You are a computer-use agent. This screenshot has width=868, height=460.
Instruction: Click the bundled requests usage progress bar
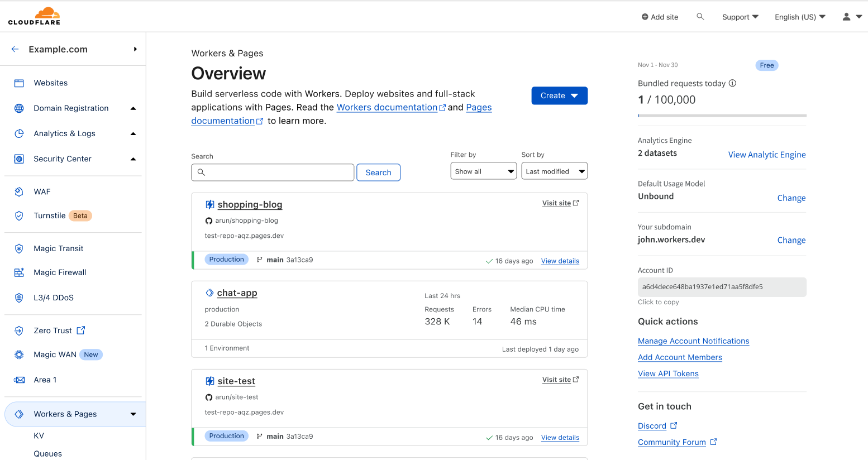pyautogui.click(x=722, y=116)
